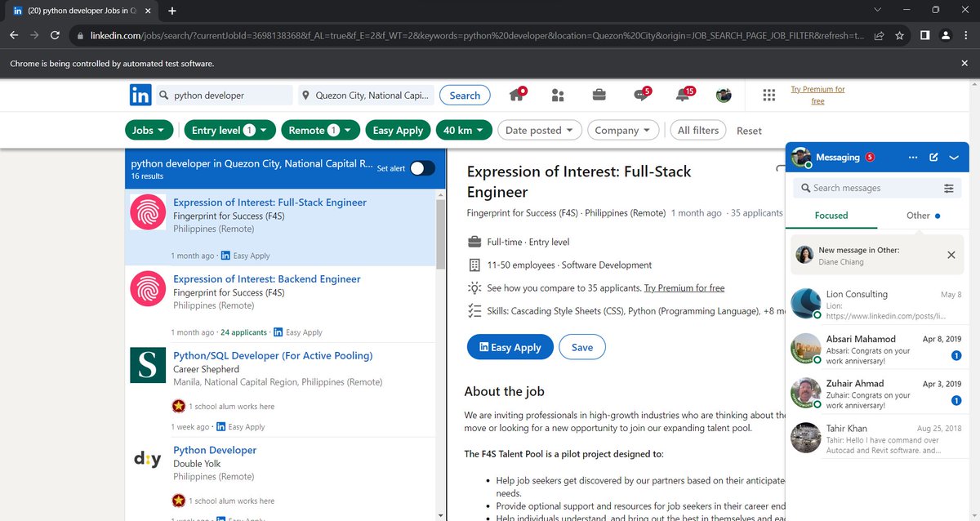
Task: Open Python/SQL Developer (For Active Pooling) listing
Action: (273, 355)
